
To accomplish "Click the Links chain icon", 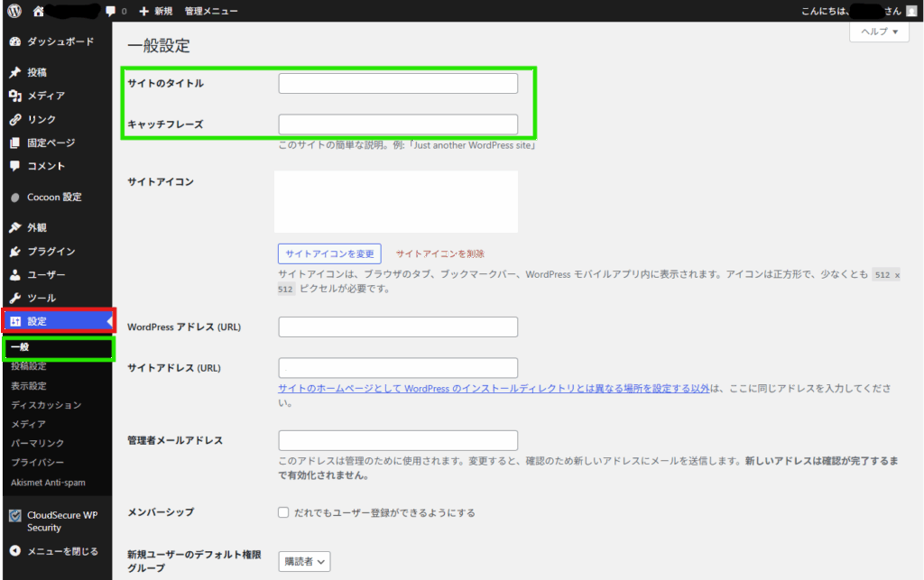I will coord(15,120).
